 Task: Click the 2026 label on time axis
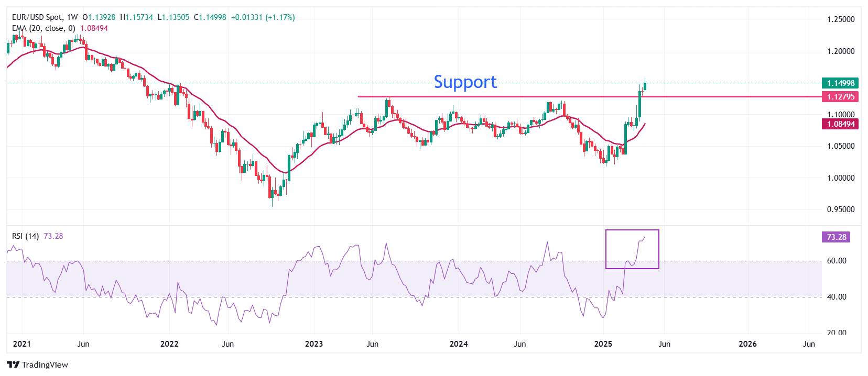pyautogui.click(x=747, y=344)
